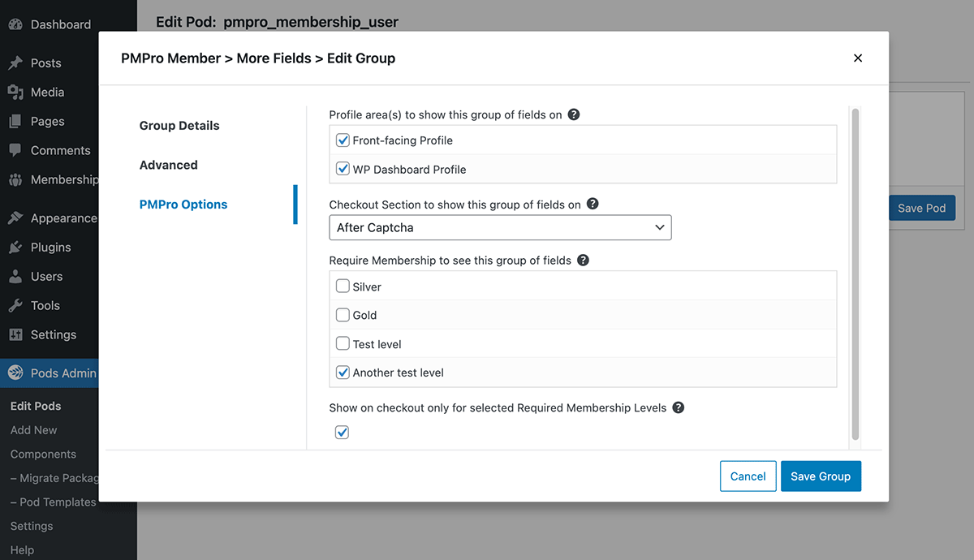The width and height of the screenshot is (974, 560).
Task: Open help for Checkout Section field
Action: click(x=593, y=204)
